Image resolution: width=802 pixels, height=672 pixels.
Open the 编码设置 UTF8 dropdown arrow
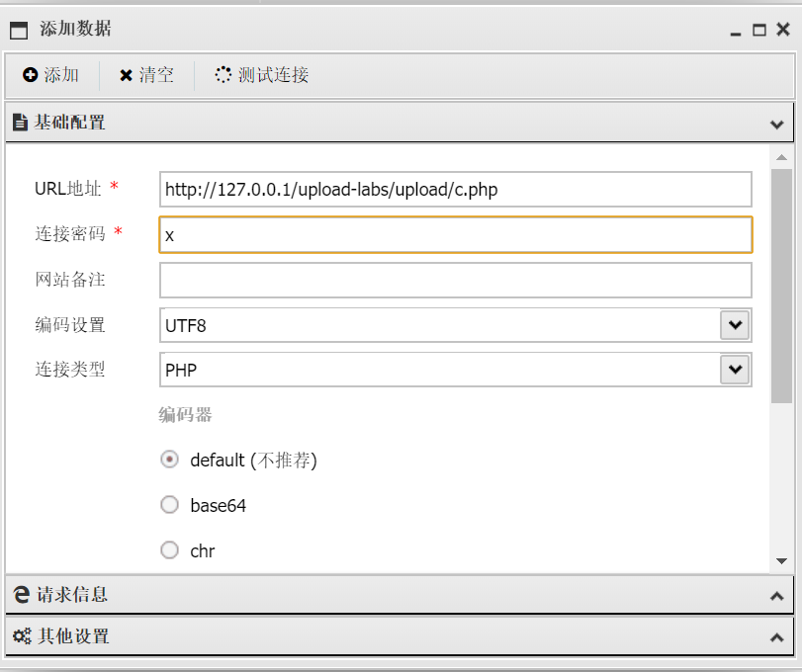click(x=735, y=324)
